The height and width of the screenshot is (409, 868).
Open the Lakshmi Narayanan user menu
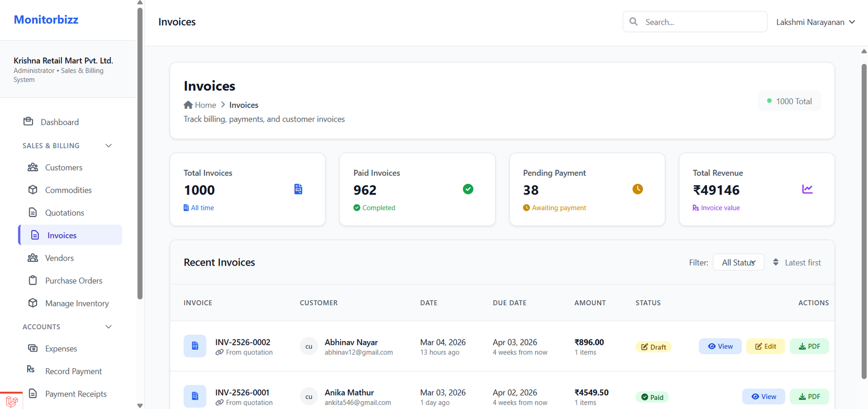[815, 22]
